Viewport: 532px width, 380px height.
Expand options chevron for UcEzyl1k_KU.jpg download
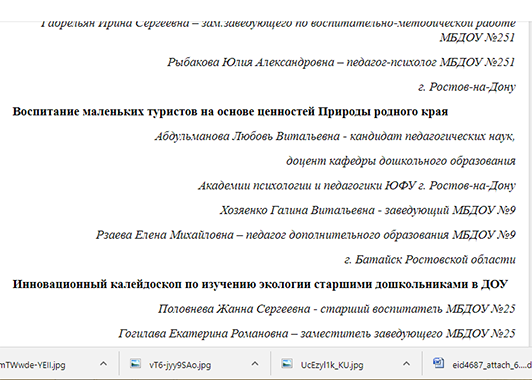coord(406,364)
